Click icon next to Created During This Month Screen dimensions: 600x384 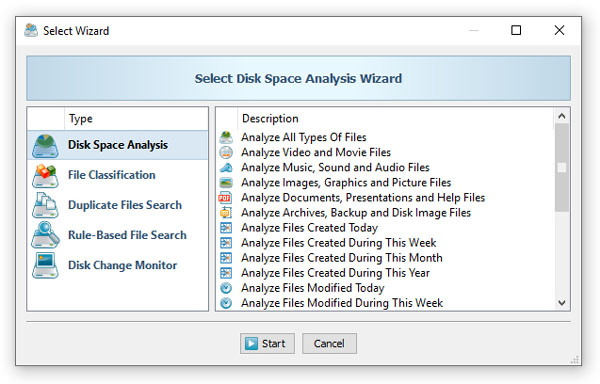click(226, 258)
